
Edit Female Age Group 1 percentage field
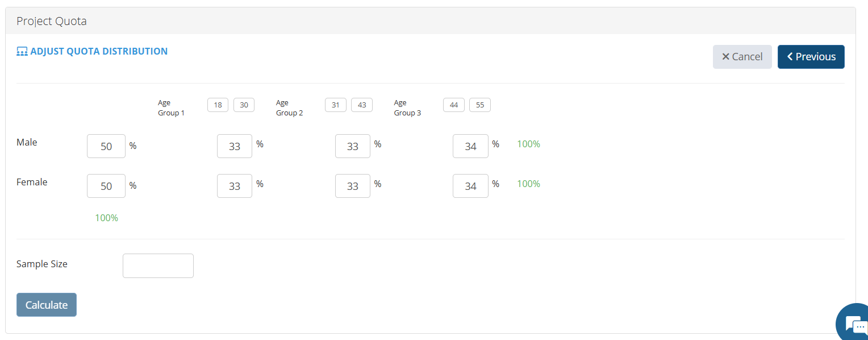click(x=235, y=186)
